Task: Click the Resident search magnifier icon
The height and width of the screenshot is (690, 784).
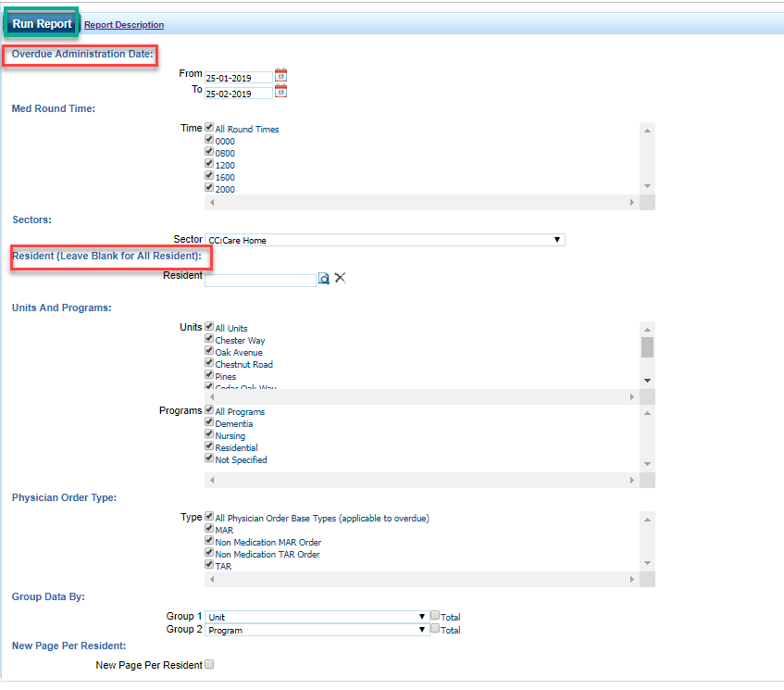Action: [x=324, y=278]
